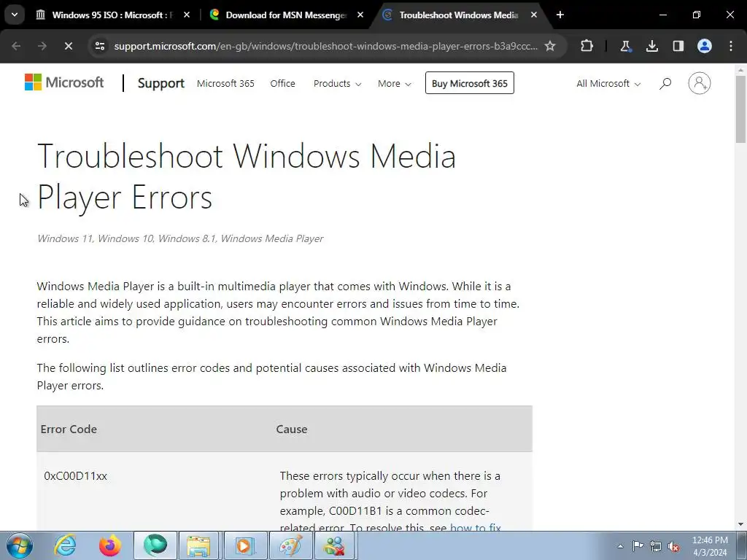Open Microsoft 365 nav link
The width and height of the screenshot is (747, 560).
[225, 83]
